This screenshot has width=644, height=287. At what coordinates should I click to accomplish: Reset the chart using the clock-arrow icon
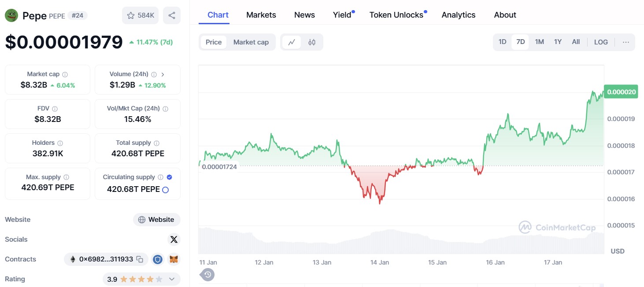[x=207, y=274]
